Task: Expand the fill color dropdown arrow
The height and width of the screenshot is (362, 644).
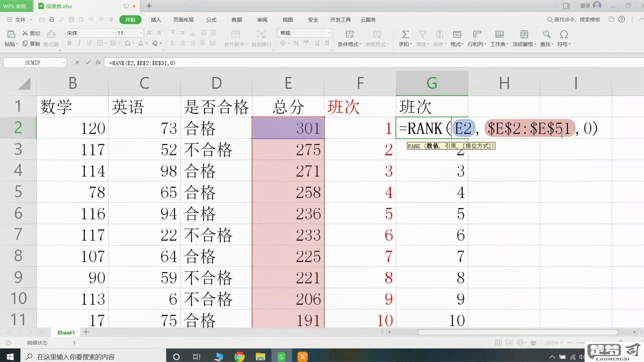Action: (133, 43)
